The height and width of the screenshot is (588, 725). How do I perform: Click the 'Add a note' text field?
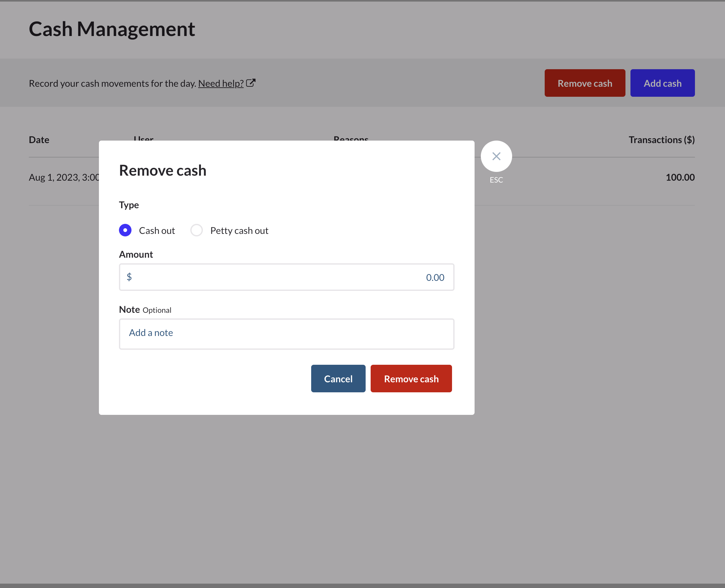pyautogui.click(x=286, y=334)
